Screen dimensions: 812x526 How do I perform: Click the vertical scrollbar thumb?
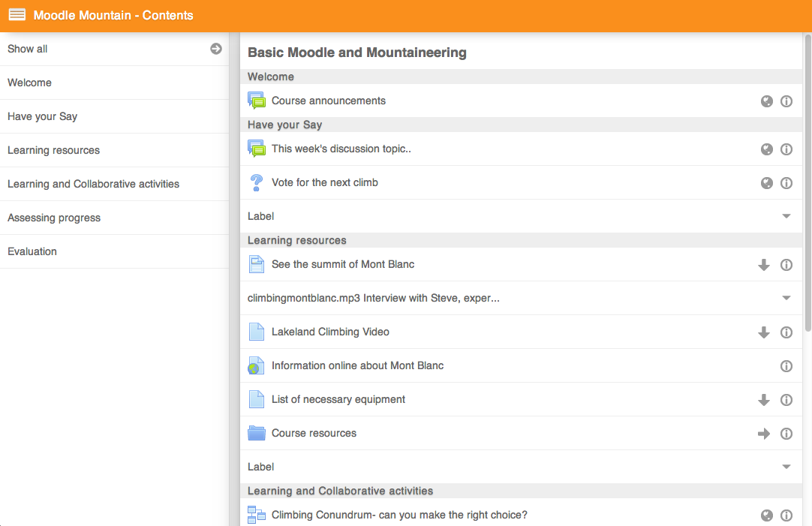click(807, 182)
